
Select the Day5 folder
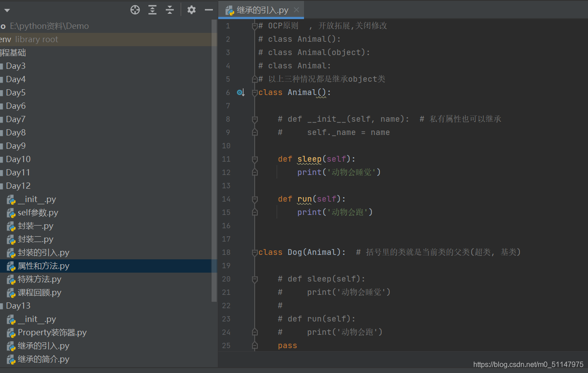click(x=16, y=93)
